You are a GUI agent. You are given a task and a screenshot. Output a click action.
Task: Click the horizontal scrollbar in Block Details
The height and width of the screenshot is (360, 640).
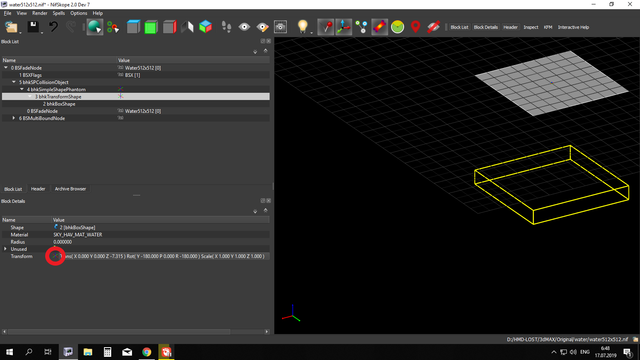[119, 332]
